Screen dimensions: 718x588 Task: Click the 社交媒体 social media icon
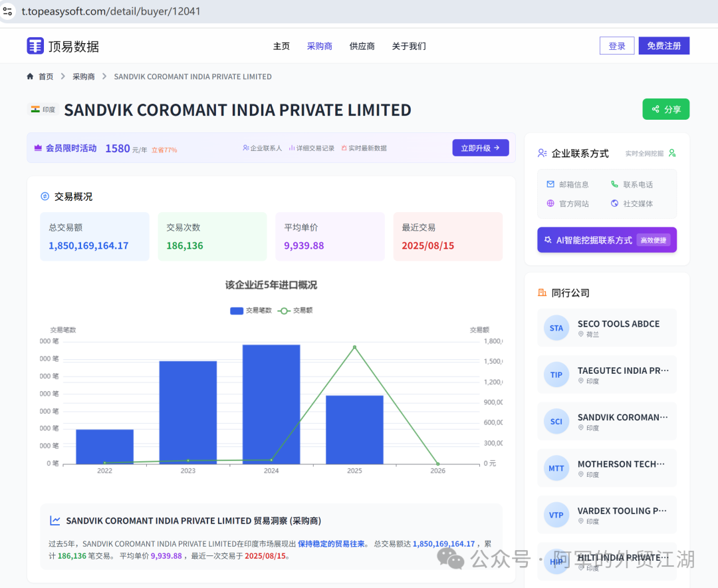tap(614, 204)
